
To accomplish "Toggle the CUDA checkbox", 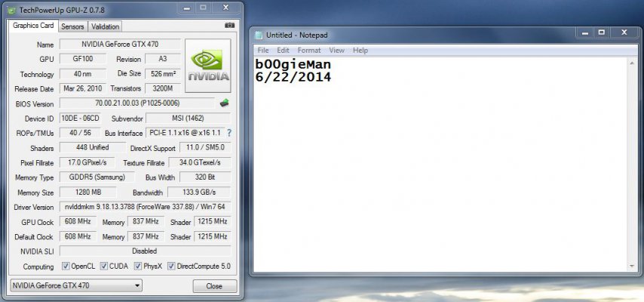I will pos(104,267).
